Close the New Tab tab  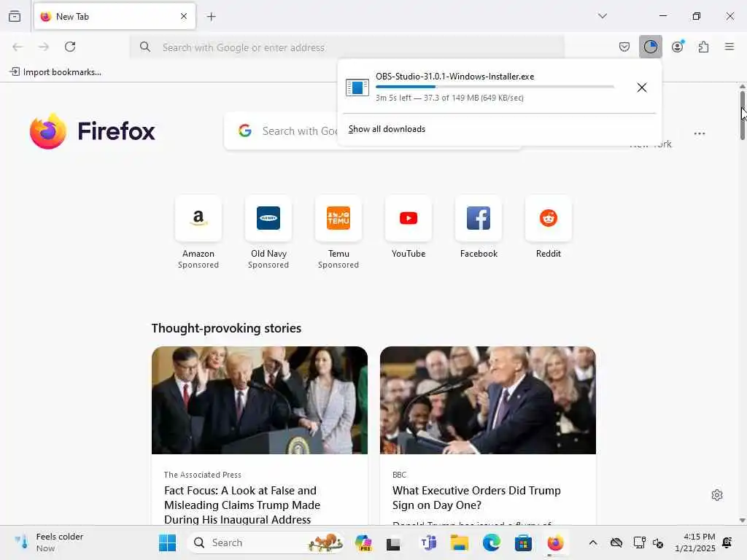pyautogui.click(x=184, y=16)
